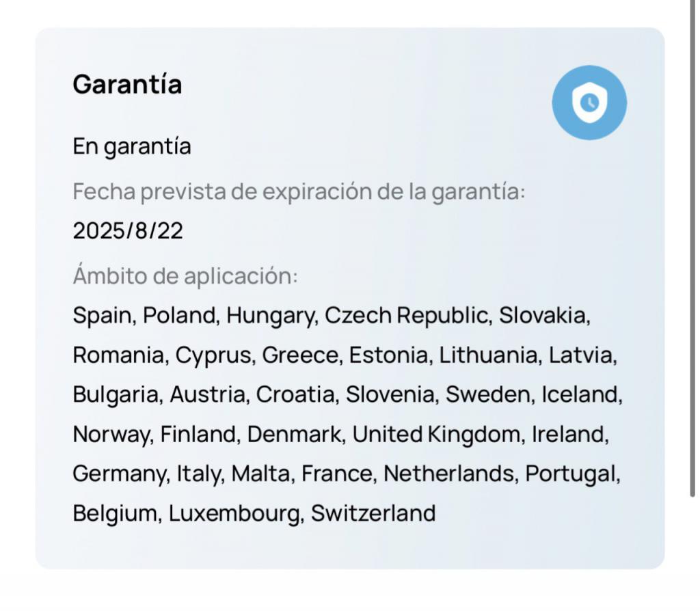The width and height of the screenshot is (700, 611).
Task: Click the vertical scrollbar on the right edge
Action: [x=692, y=248]
